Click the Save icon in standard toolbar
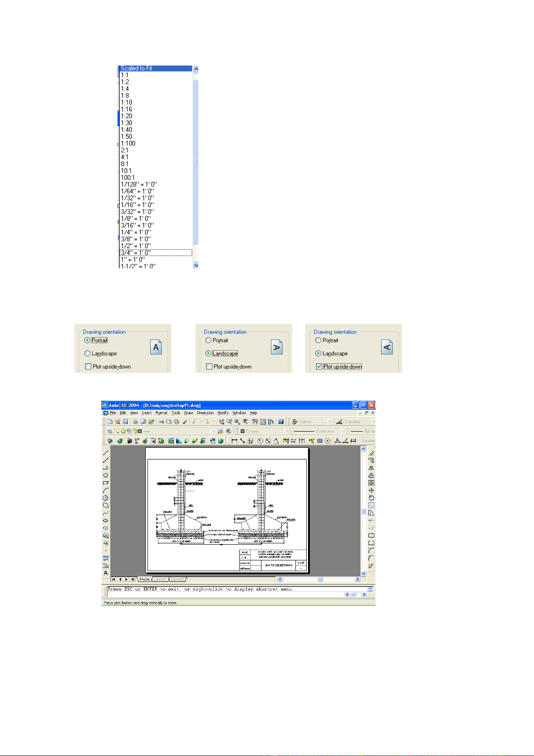The width and height of the screenshot is (534, 756). click(126, 422)
